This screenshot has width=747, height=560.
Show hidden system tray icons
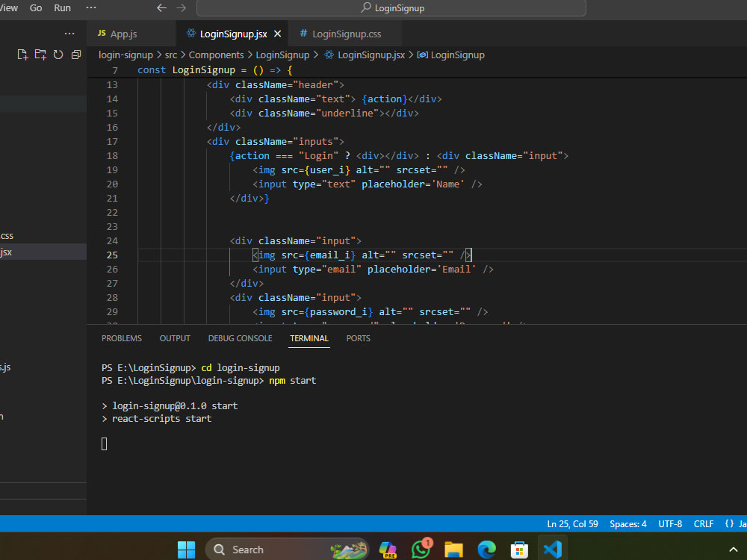pyautogui.click(x=734, y=550)
